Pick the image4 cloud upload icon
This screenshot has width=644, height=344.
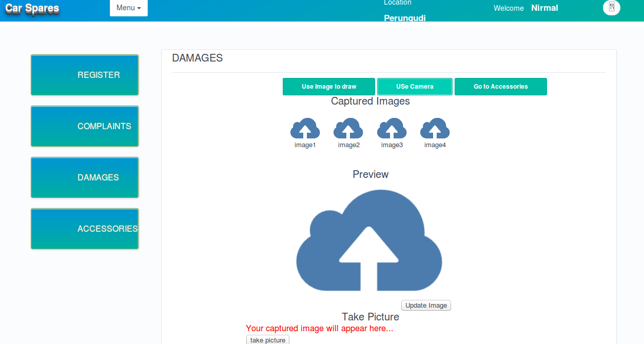tap(435, 129)
